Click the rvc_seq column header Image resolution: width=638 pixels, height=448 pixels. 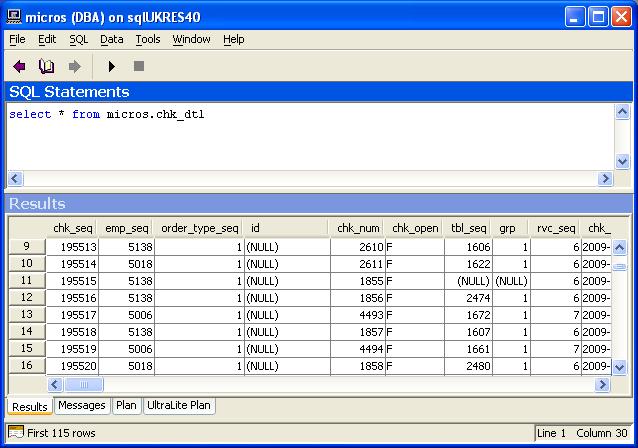[556, 228]
